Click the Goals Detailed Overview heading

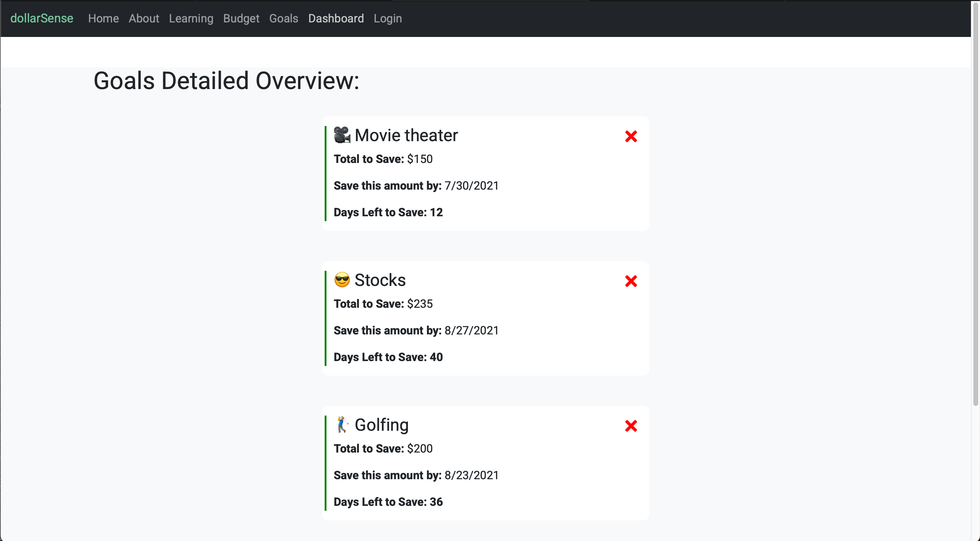click(x=226, y=81)
